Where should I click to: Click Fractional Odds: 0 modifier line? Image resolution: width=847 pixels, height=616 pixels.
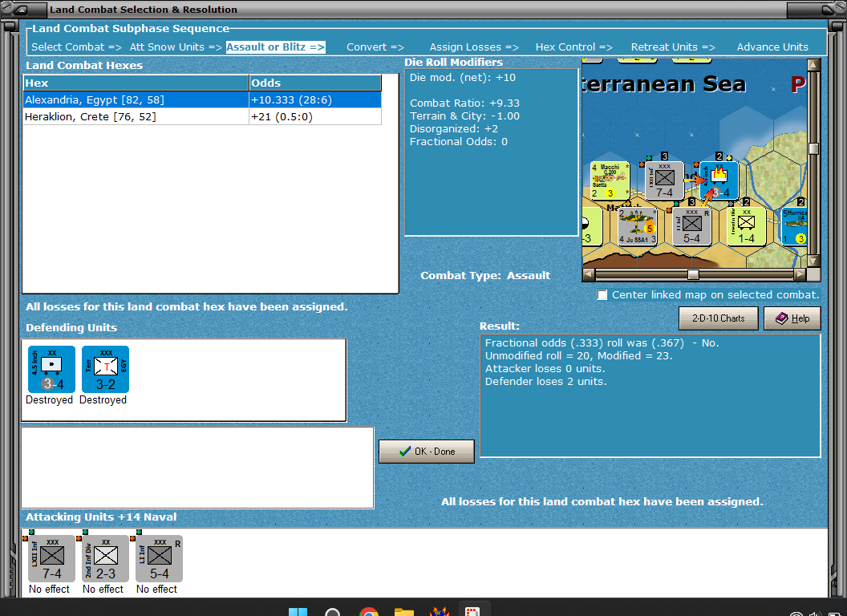click(459, 142)
